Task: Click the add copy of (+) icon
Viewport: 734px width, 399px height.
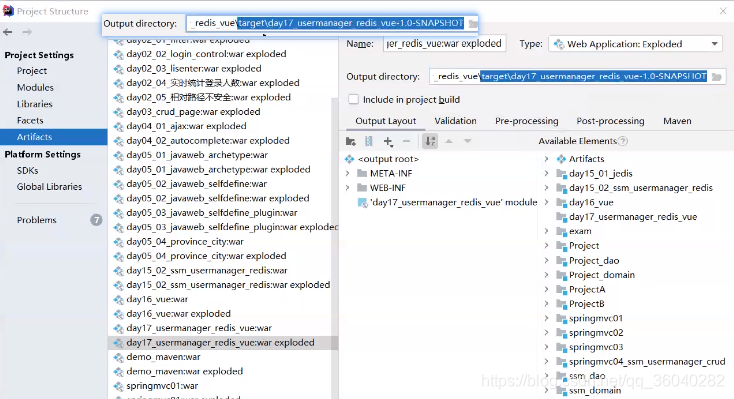Action: pyautogui.click(x=388, y=141)
